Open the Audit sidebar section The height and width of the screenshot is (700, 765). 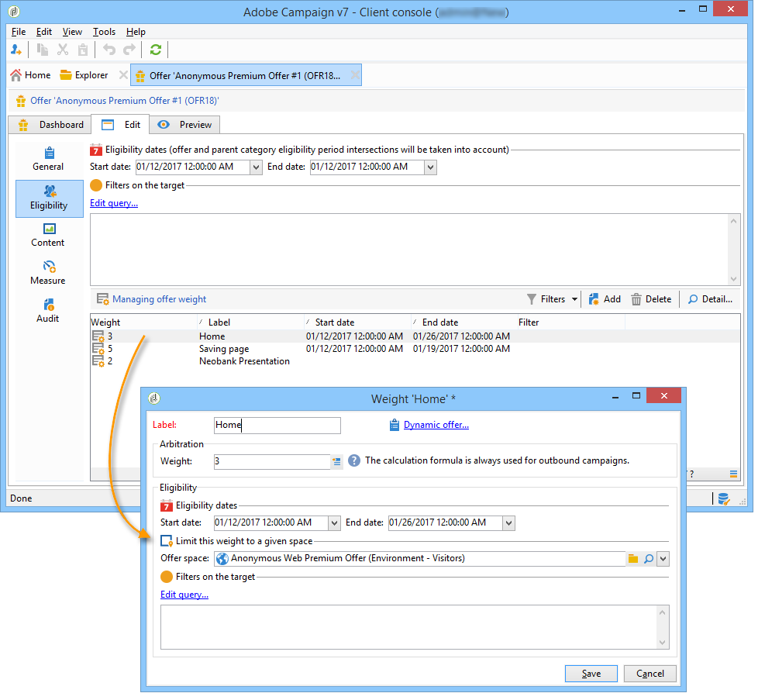tap(48, 311)
